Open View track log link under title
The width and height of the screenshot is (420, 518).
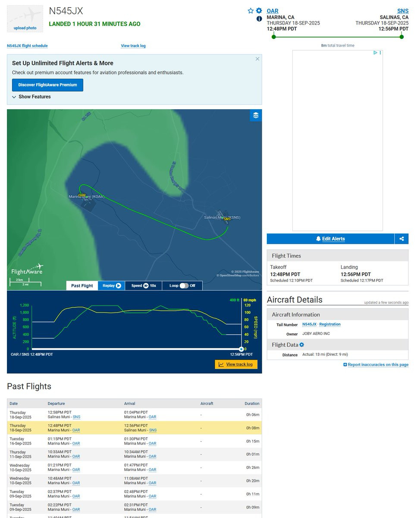click(x=133, y=46)
